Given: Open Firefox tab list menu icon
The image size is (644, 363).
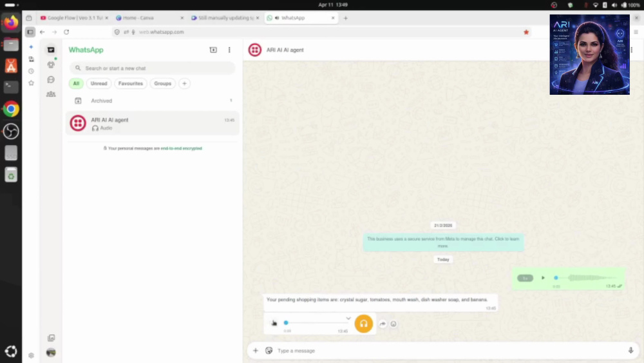Looking at the screenshot, I should click(29, 18).
